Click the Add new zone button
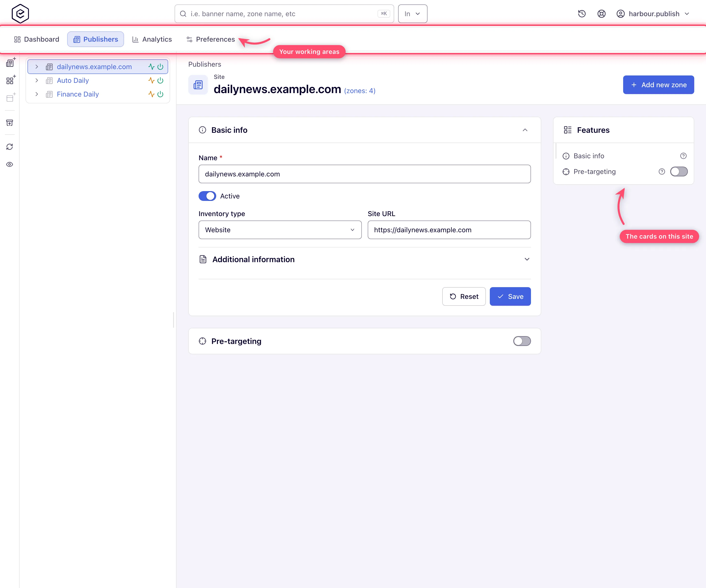This screenshot has height=588, width=706. pos(658,85)
